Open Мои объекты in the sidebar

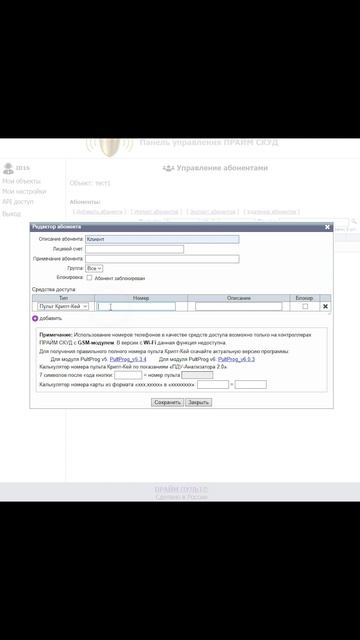22,181
